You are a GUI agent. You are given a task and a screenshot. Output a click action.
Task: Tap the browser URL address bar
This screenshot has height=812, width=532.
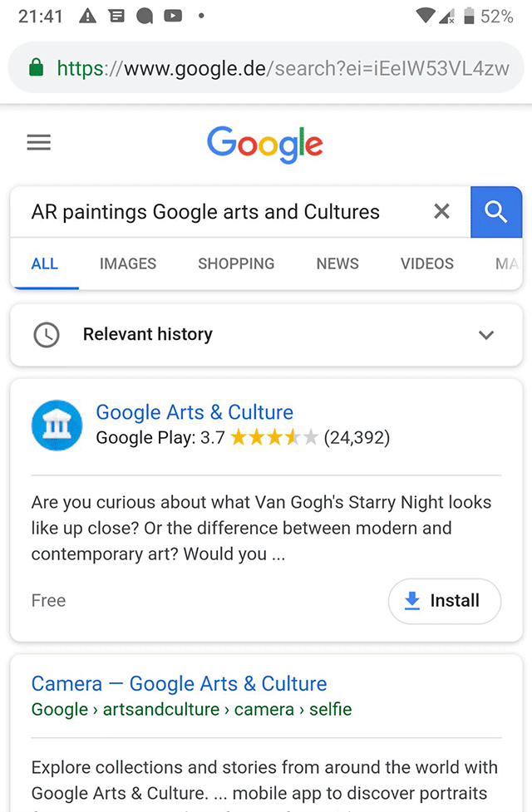pyautogui.click(x=283, y=67)
